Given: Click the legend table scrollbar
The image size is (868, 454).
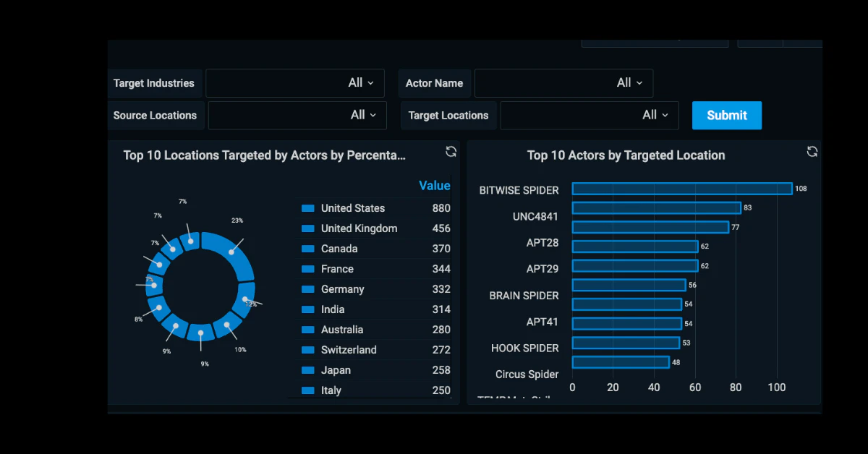Looking at the screenshot, I should [451, 286].
